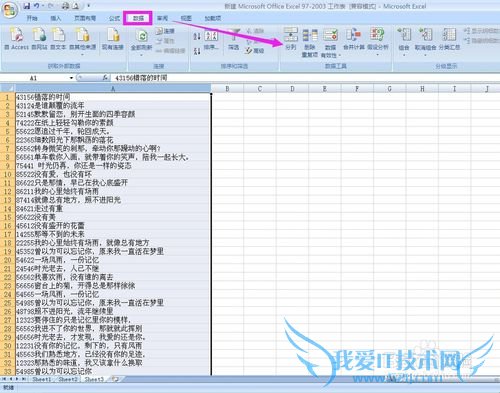Select row 1 header
Viewport: 500px width, 393px height.
7,97
